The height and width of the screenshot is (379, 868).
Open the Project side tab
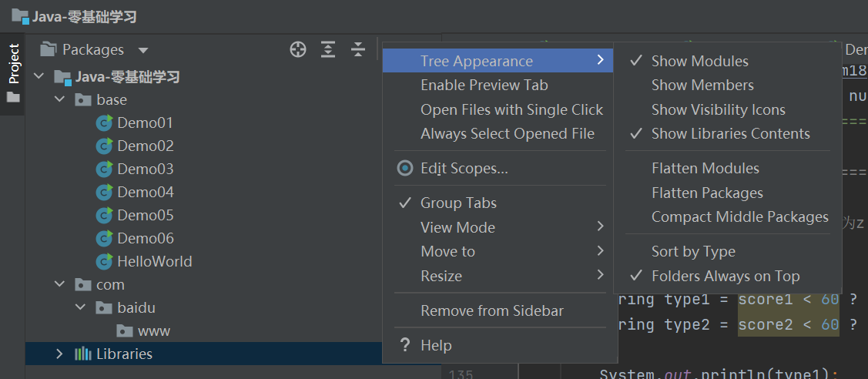pyautogui.click(x=13, y=64)
